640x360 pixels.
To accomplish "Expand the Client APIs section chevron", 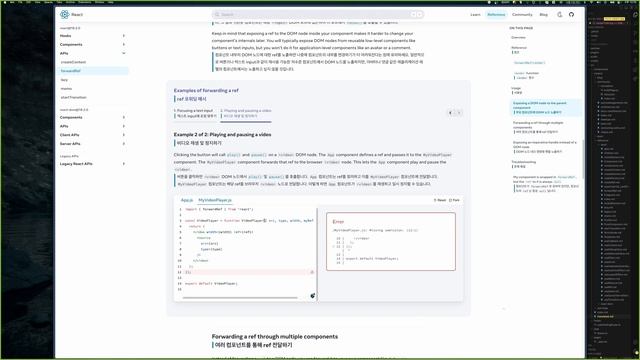I will coord(124,135).
